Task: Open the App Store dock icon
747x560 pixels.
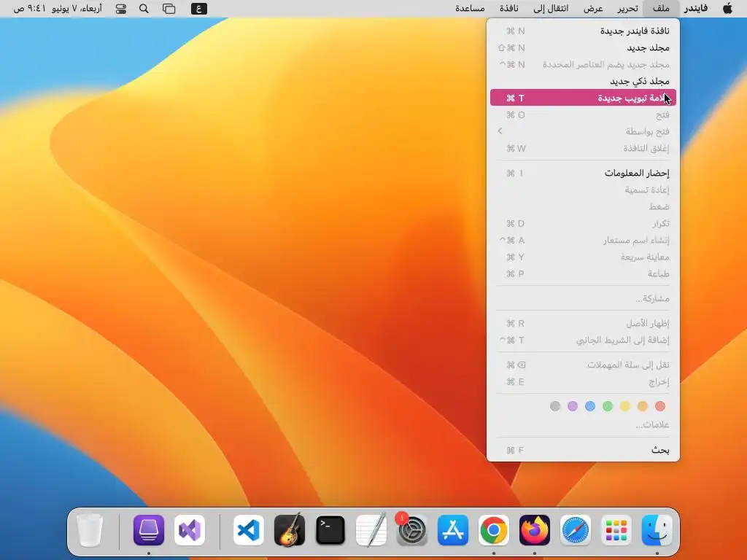Action: (x=452, y=530)
